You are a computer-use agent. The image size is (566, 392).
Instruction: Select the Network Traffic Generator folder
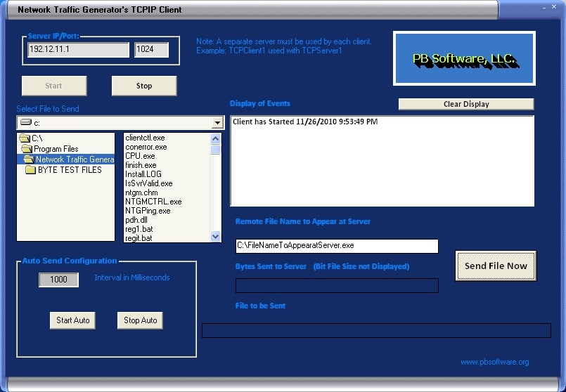[65, 159]
